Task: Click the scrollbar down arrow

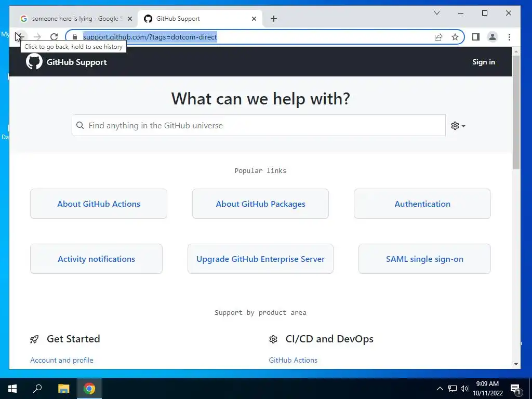Action: pyautogui.click(x=516, y=364)
